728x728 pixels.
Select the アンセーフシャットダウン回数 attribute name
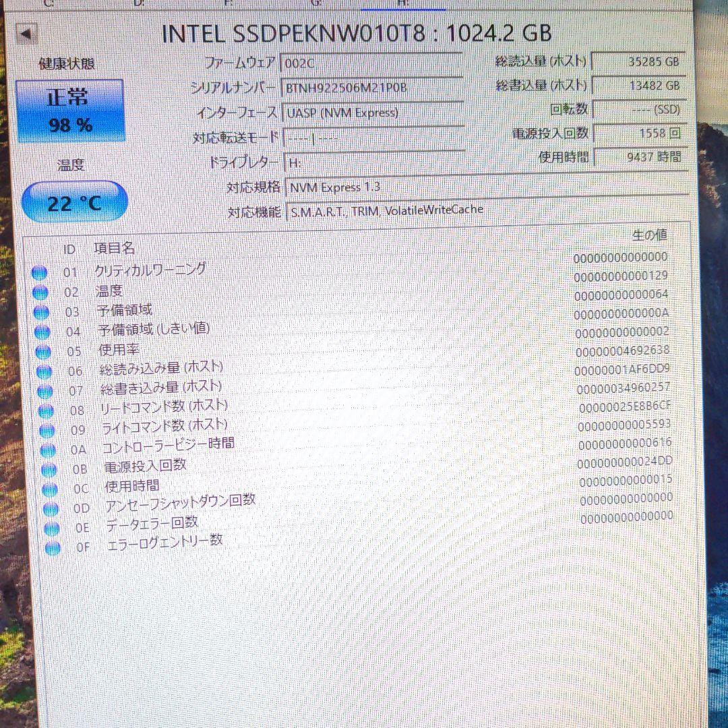(x=180, y=502)
